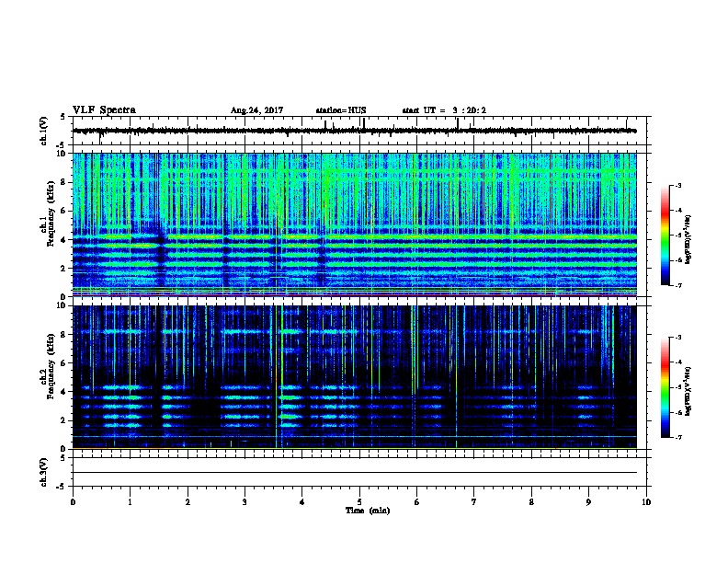Click the time axis tick label "0"
Image resolution: width=728 pixels, height=563 pixels.
[73, 501]
